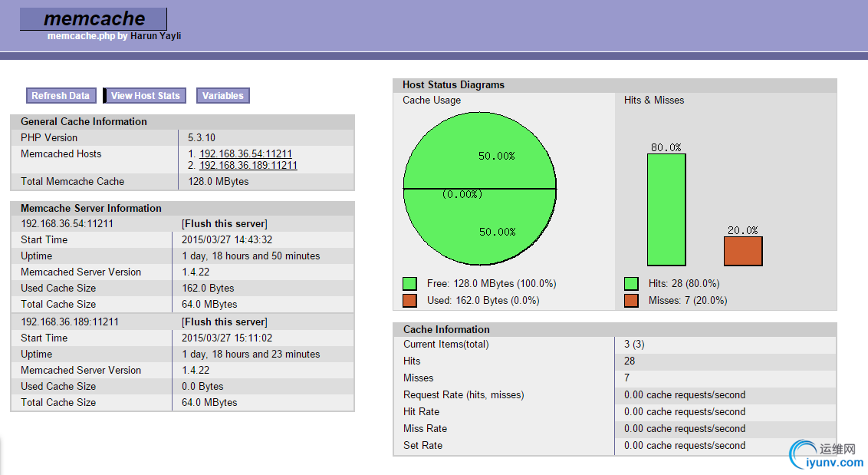Viewport: 868px width, 475px height.
Task: Click the memcache.php link in header
Action: click(x=81, y=36)
